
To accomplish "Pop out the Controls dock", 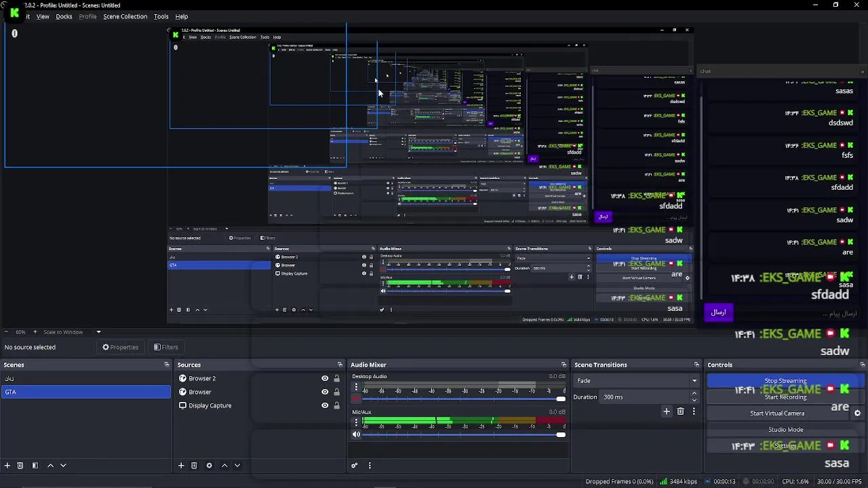I will [863, 365].
